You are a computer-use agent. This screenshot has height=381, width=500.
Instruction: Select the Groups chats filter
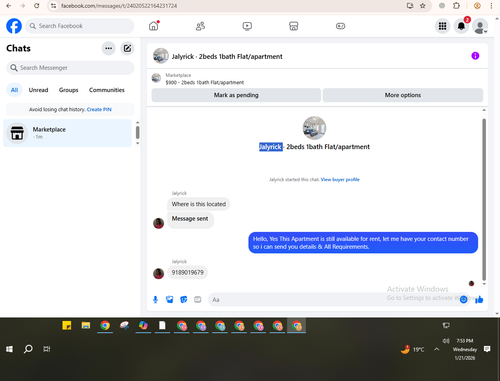coord(68,90)
